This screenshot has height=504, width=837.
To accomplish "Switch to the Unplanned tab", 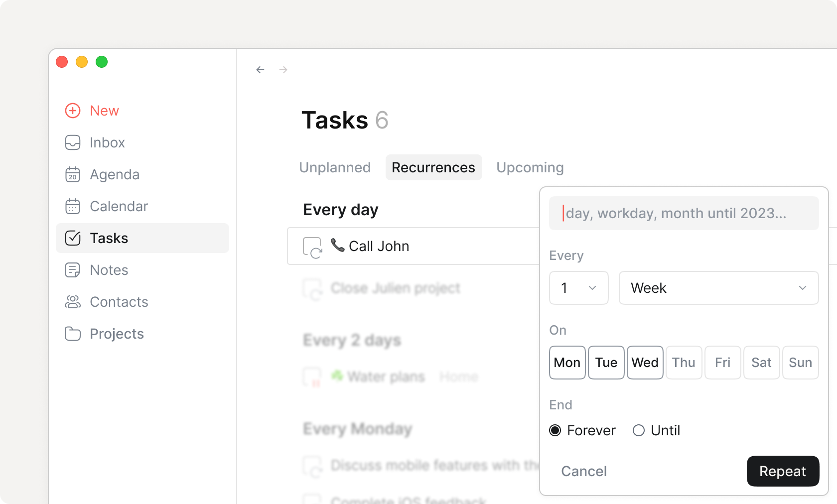I will [334, 167].
